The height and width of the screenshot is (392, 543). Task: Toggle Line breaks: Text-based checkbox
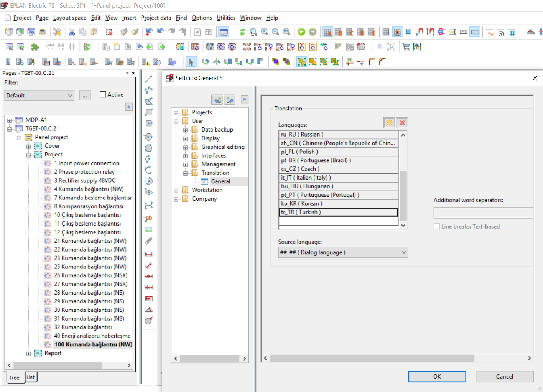(x=437, y=226)
